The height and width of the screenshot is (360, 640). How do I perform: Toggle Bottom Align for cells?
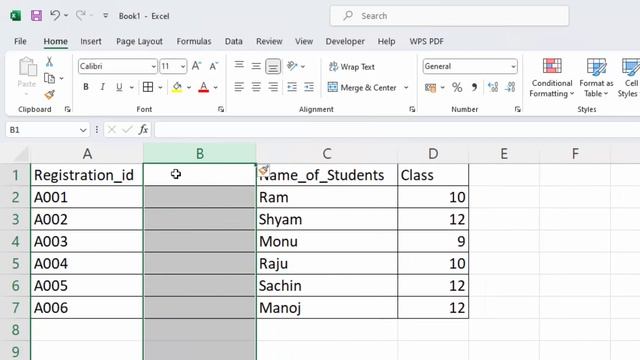coord(273,66)
